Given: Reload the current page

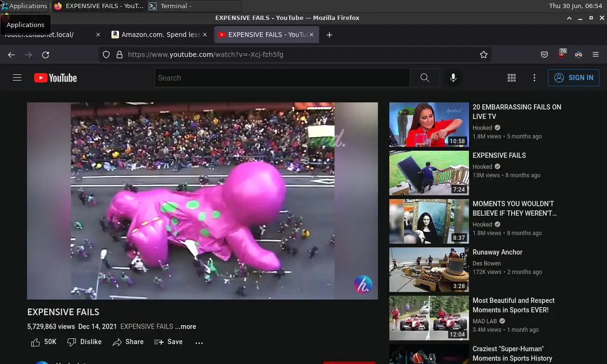Looking at the screenshot, I should click(x=46, y=55).
